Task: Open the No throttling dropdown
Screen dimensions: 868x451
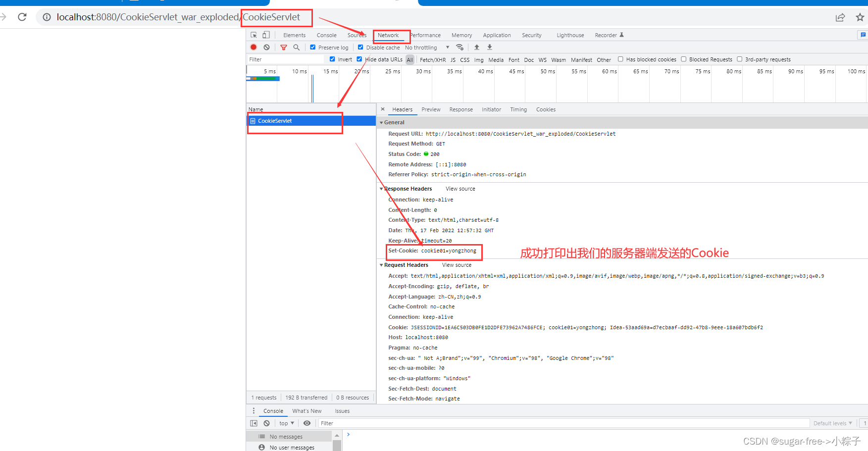Action: (427, 48)
